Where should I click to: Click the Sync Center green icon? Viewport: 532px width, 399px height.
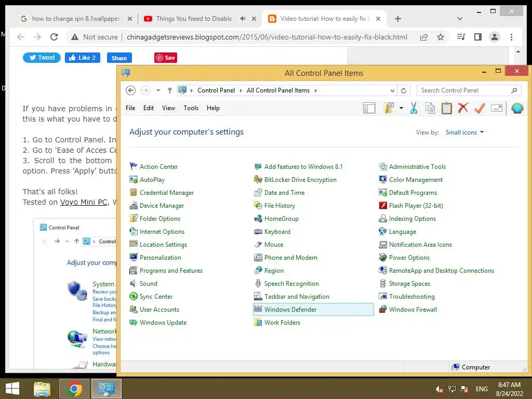[134, 297]
